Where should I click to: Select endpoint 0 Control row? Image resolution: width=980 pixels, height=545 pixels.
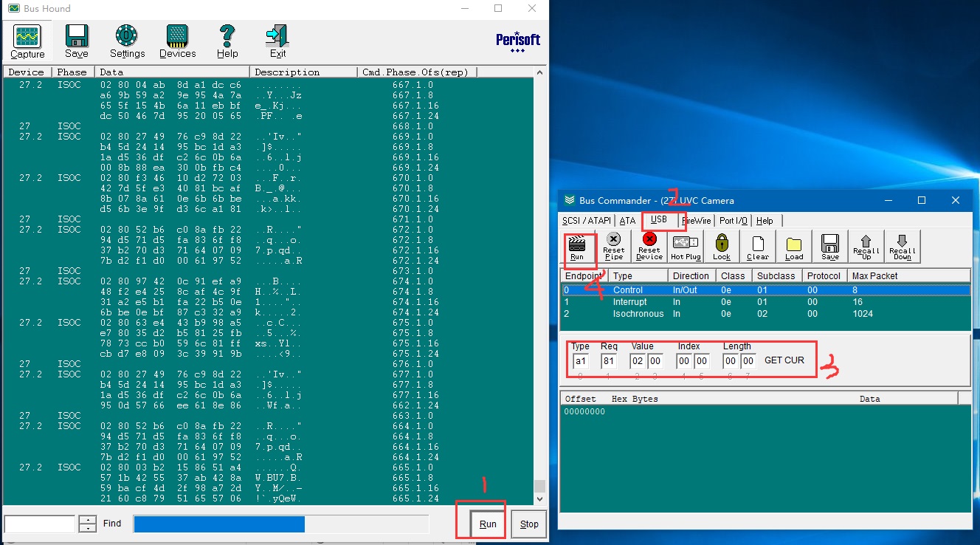(765, 290)
